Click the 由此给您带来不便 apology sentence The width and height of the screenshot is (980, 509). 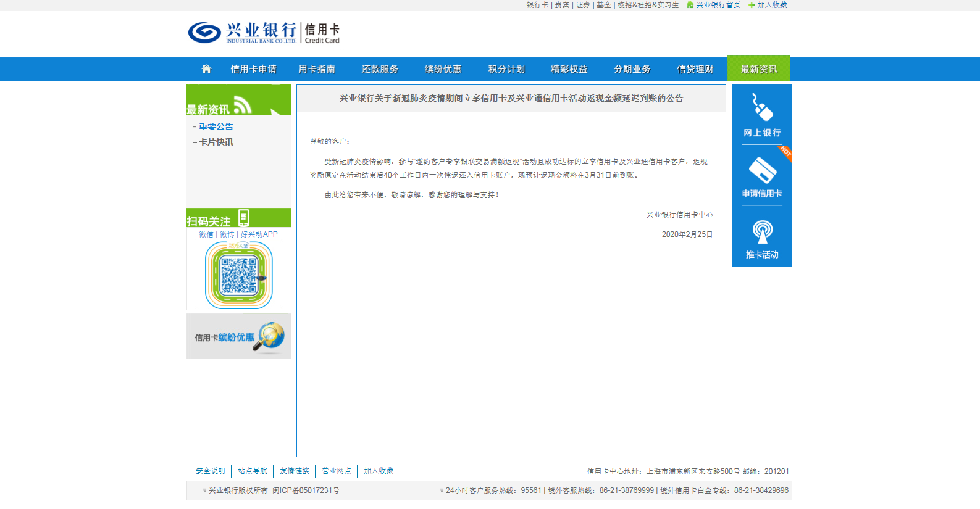click(x=411, y=195)
